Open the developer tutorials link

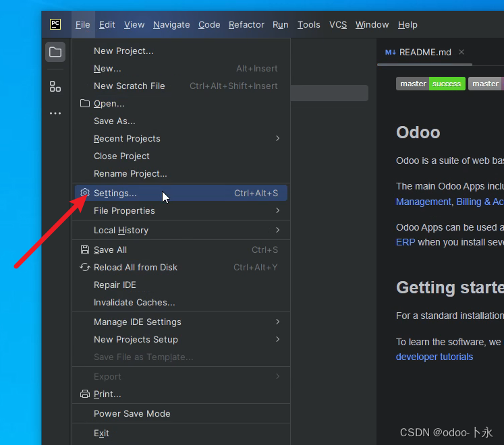pyautogui.click(x=435, y=357)
